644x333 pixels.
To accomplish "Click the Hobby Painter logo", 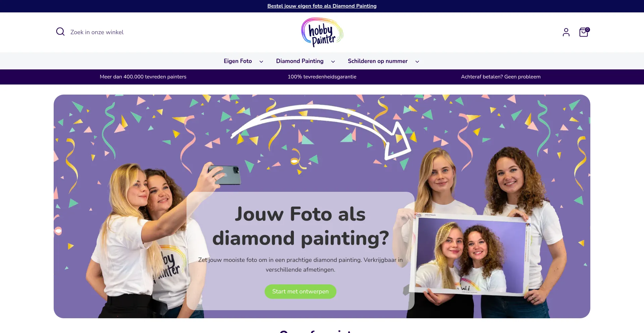I will click(322, 32).
